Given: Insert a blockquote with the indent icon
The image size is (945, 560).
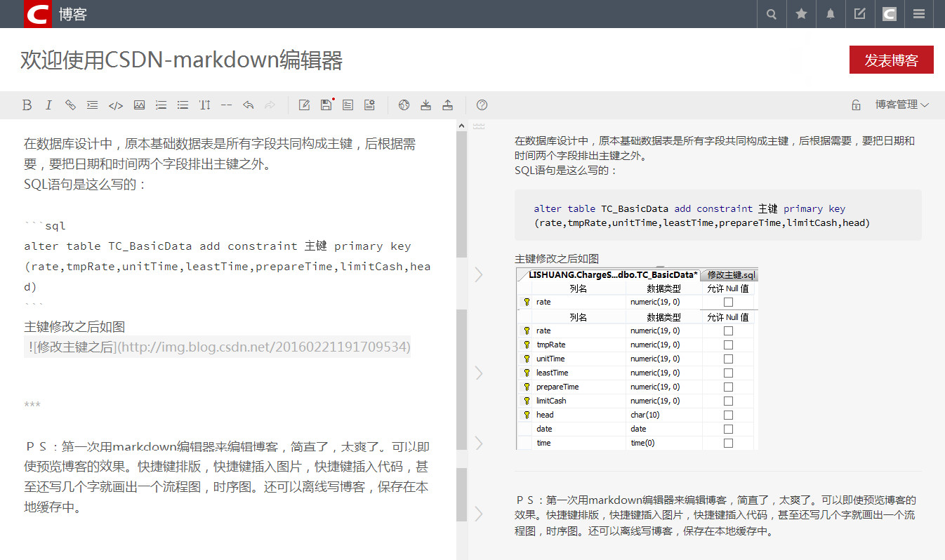Looking at the screenshot, I should coord(92,105).
